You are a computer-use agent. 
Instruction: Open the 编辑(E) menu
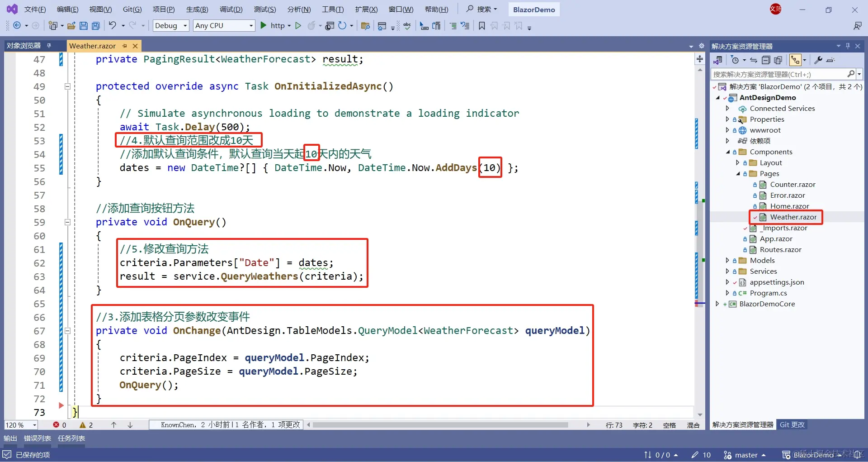tap(67, 10)
